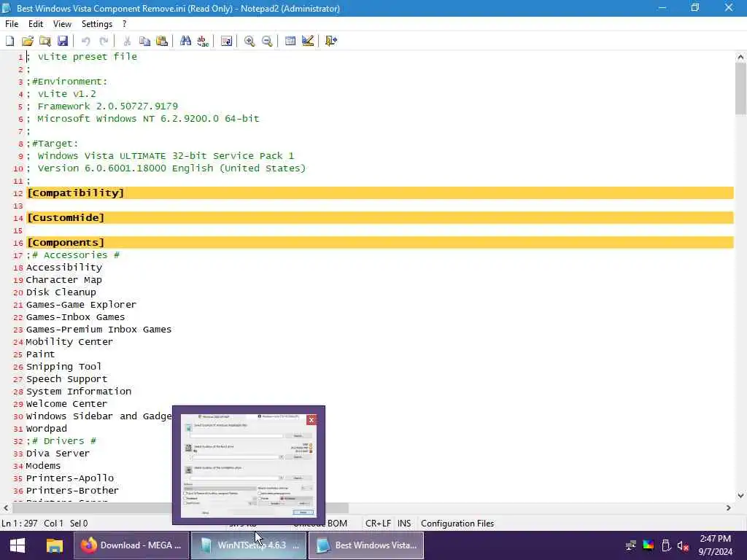Click the horizontal scrollbar right arrow
Viewport: 747px width, 560px height.
[x=729, y=508]
